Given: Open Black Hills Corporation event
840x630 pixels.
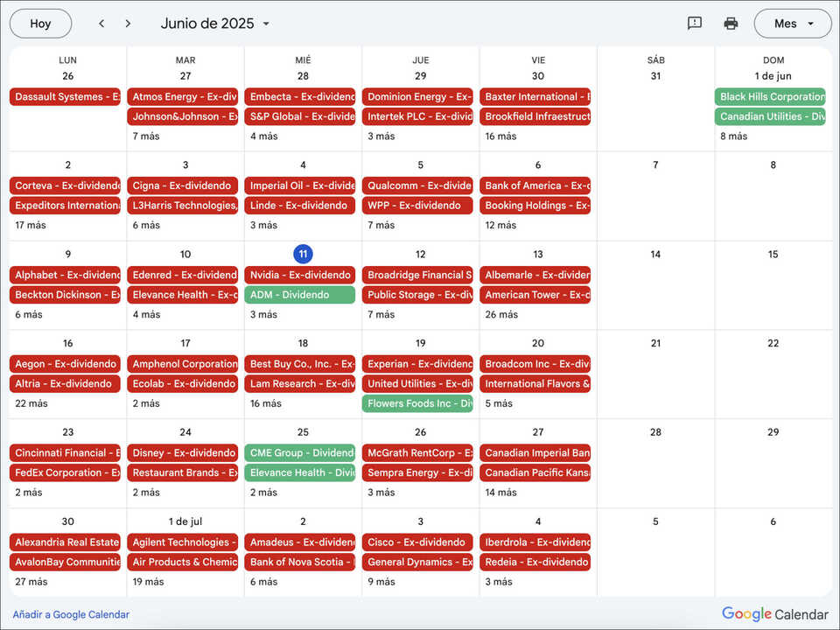Looking at the screenshot, I should coord(770,97).
